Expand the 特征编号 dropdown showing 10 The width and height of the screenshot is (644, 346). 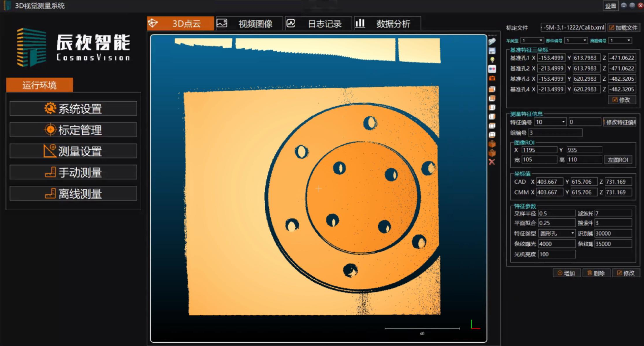tap(563, 122)
